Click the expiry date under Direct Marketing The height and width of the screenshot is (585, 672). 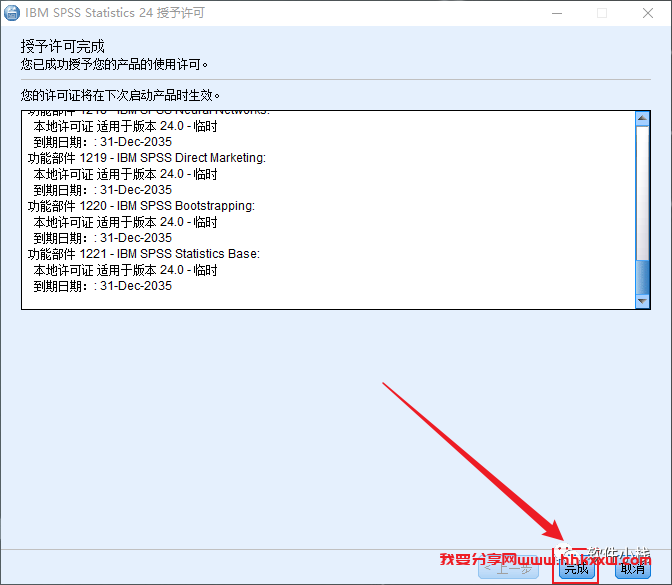(102, 190)
